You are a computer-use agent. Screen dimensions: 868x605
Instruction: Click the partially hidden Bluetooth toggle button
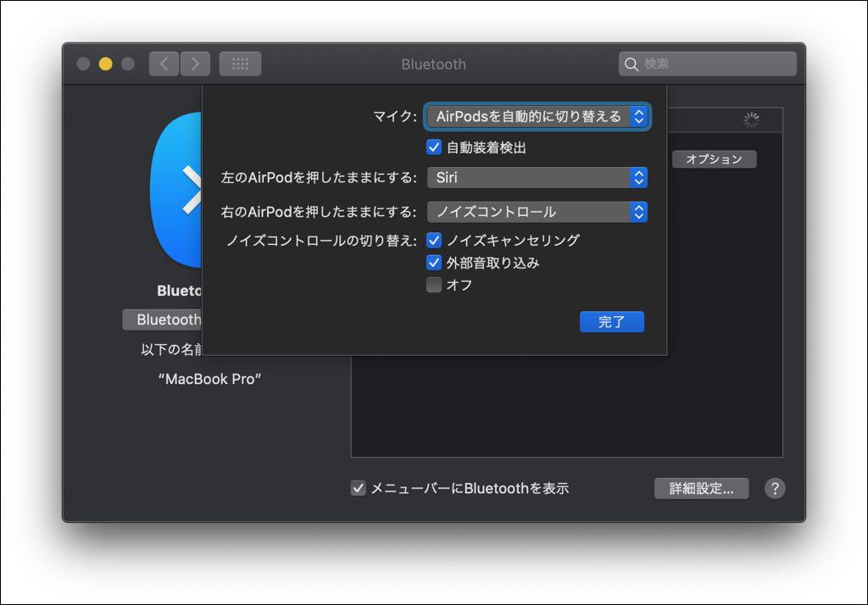[162, 319]
